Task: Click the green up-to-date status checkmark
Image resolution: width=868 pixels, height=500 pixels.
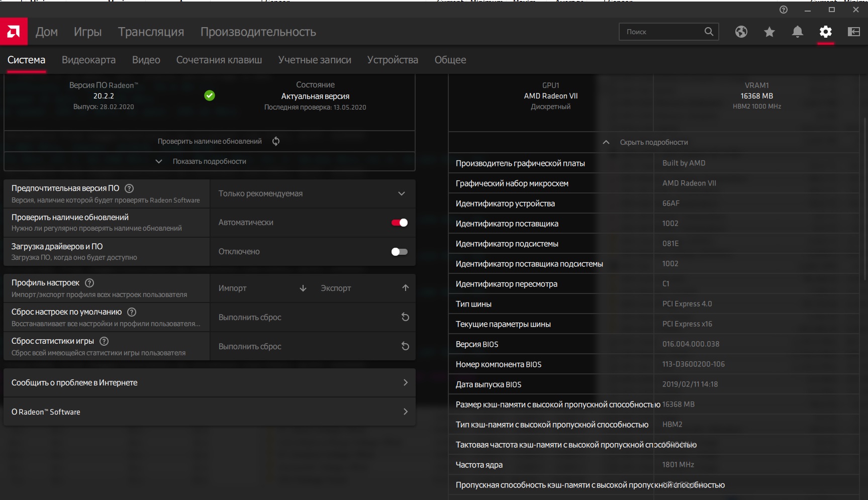Action: click(210, 95)
